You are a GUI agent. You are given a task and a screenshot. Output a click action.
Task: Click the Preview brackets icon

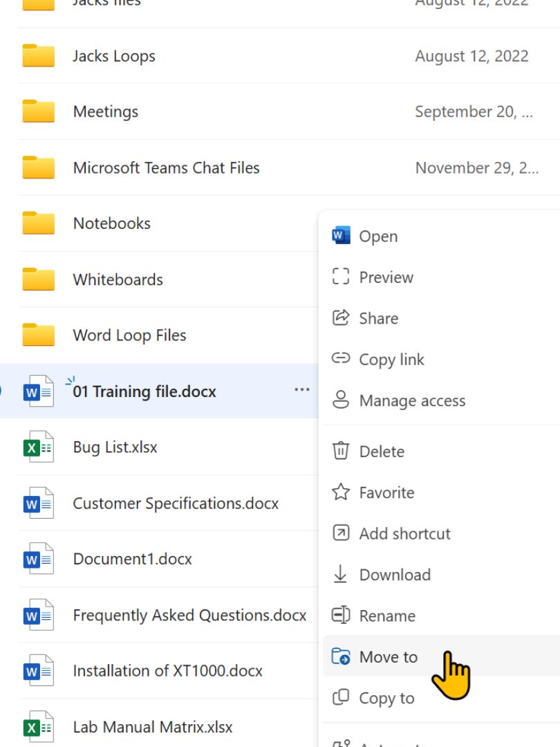pyautogui.click(x=339, y=277)
